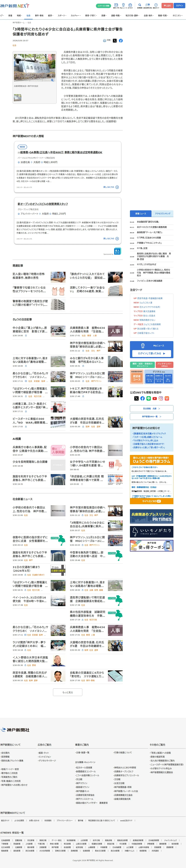Select the オピニオン navigation item

(x=178, y=15)
